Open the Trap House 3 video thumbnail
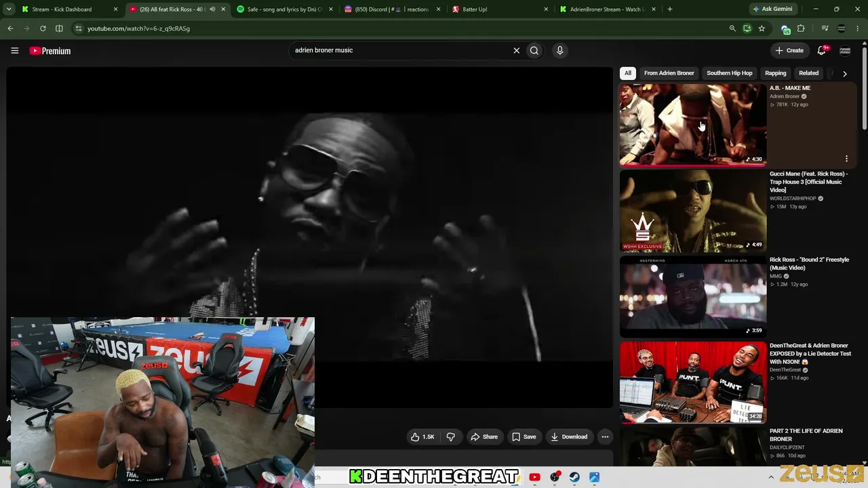The width and height of the screenshot is (868, 488). (x=693, y=211)
